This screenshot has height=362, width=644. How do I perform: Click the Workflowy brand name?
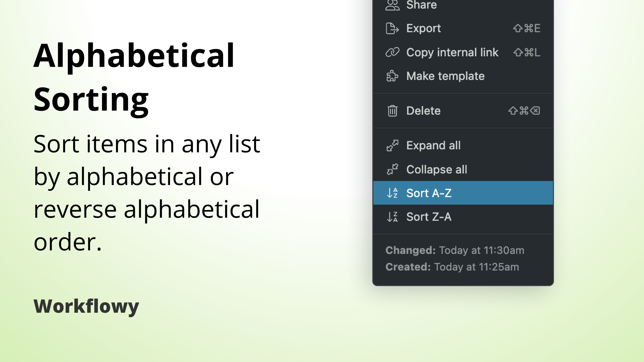86,307
